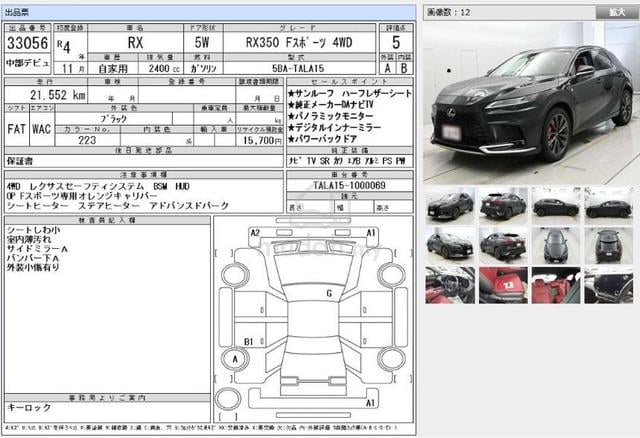Click ★デジタルインナーミラー sales point
640x438 pixels.
pos(334,128)
